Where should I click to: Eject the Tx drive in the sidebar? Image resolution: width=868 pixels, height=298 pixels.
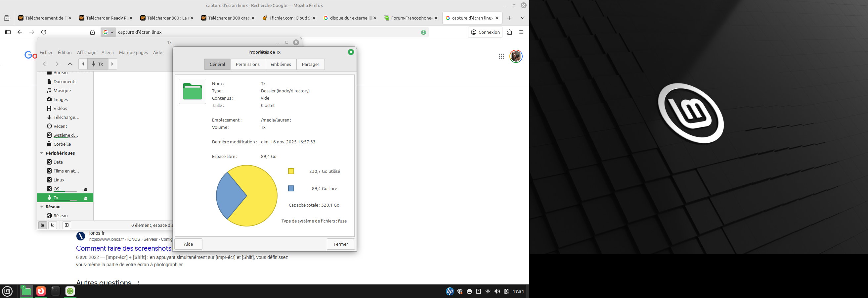[x=86, y=198]
